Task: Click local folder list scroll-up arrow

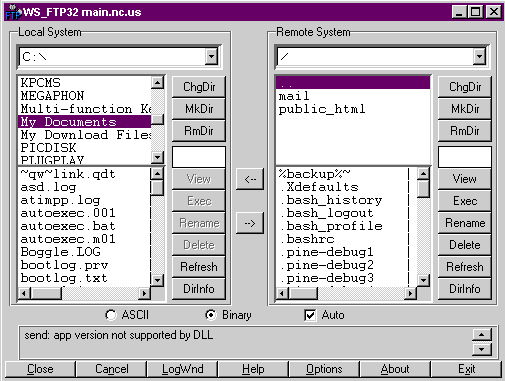Action: [x=157, y=82]
